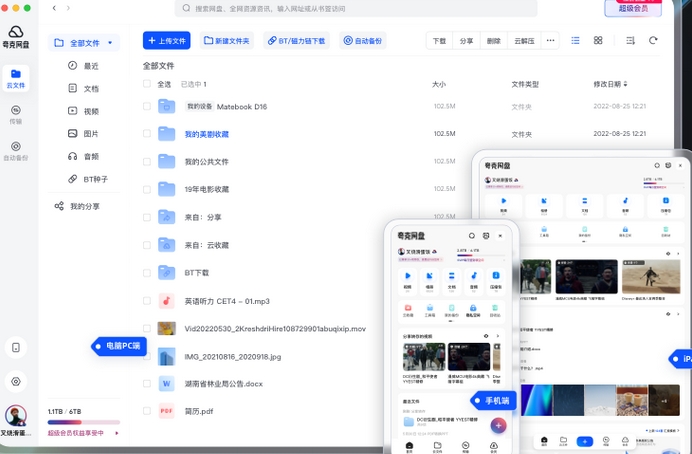Open the more options ellipsis button
The width and height of the screenshot is (692, 454).
[x=550, y=41]
